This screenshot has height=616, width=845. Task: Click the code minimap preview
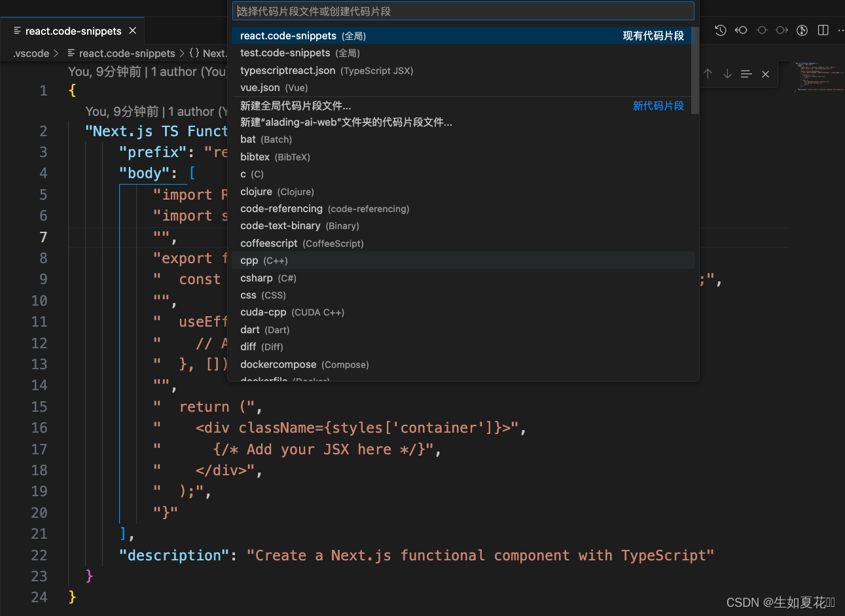[x=818, y=77]
